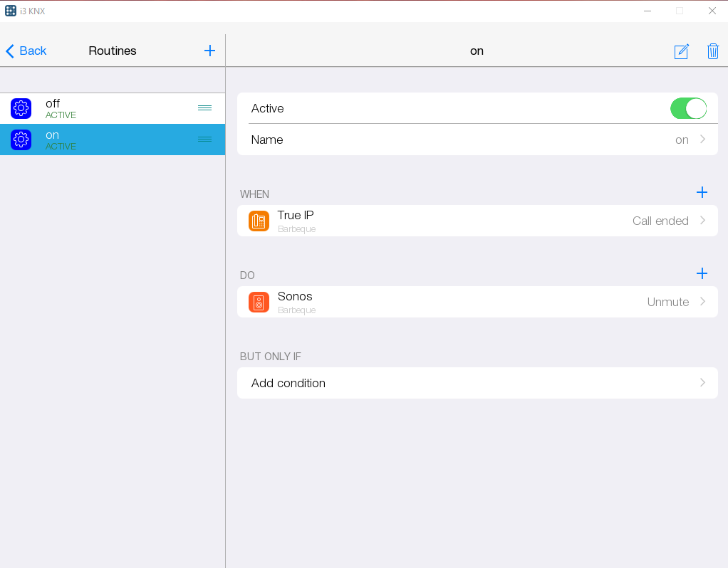
Task: Click the True IP intercom icon
Action: (x=259, y=221)
